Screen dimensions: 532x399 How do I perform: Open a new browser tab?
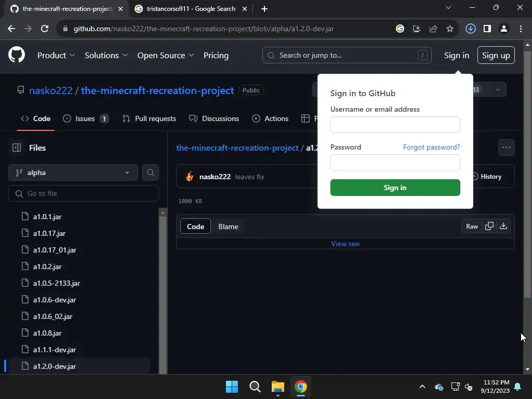264,9
